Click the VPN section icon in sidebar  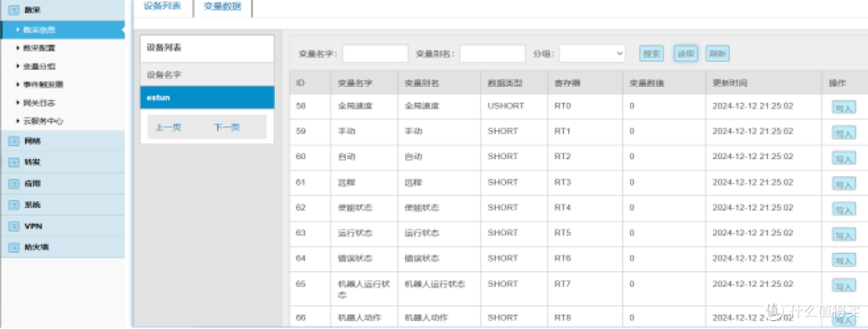(x=14, y=226)
